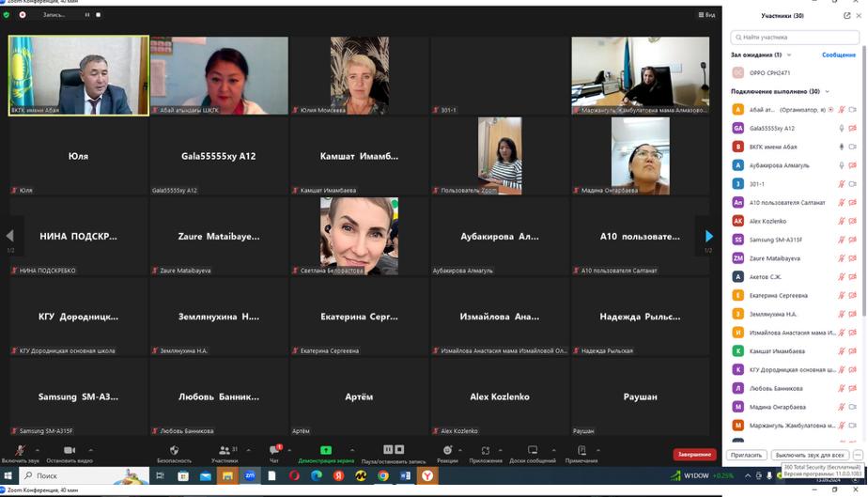Click the Пригласить button
Image resolution: width=868 pixels, height=497 pixels.
pos(747,455)
